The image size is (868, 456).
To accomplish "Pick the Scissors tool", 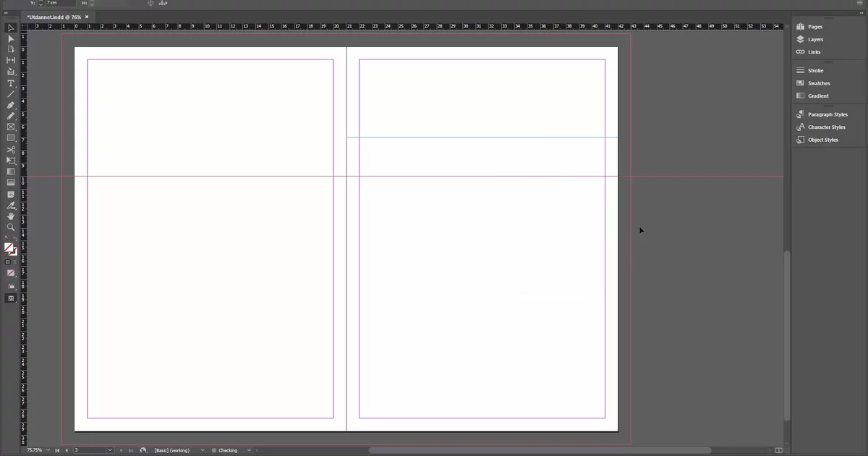I will (11, 149).
